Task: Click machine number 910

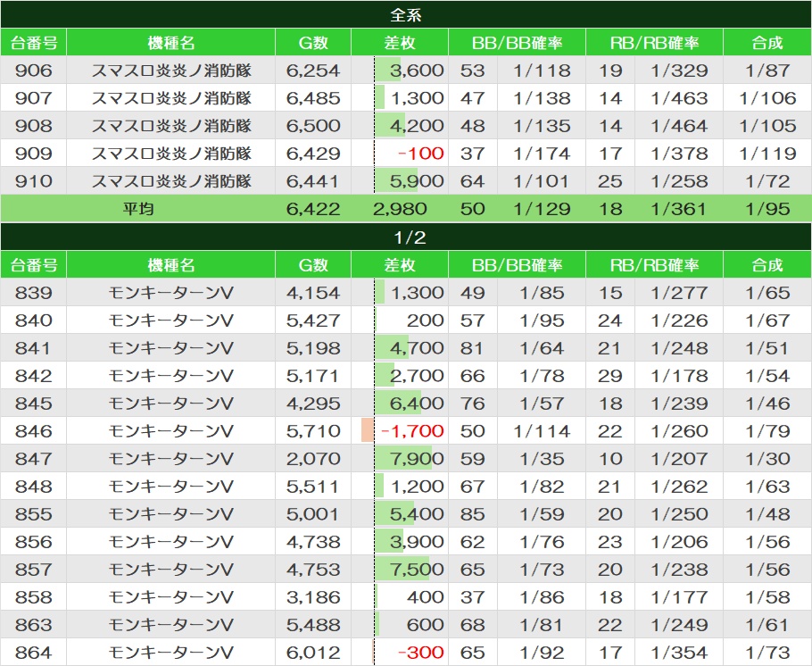Action: point(34,181)
